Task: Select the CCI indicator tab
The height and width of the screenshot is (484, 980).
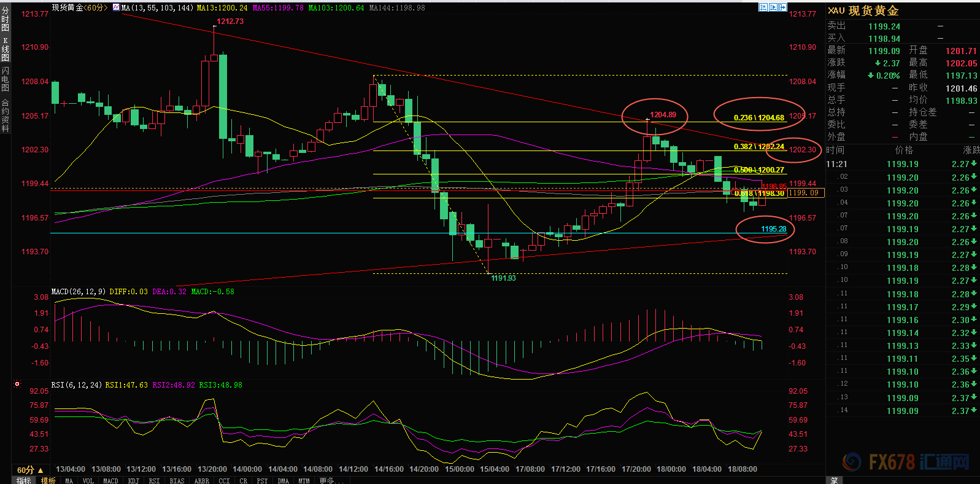Action: 223,480
